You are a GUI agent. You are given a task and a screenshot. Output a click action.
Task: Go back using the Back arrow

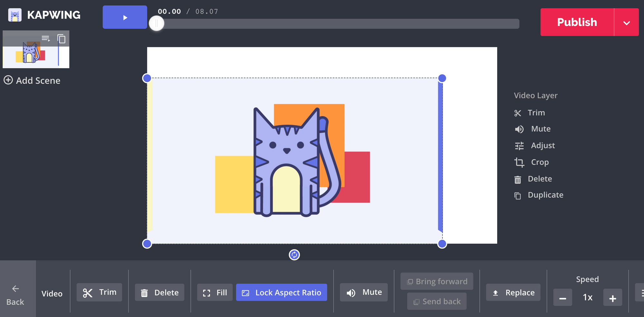tap(15, 294)
